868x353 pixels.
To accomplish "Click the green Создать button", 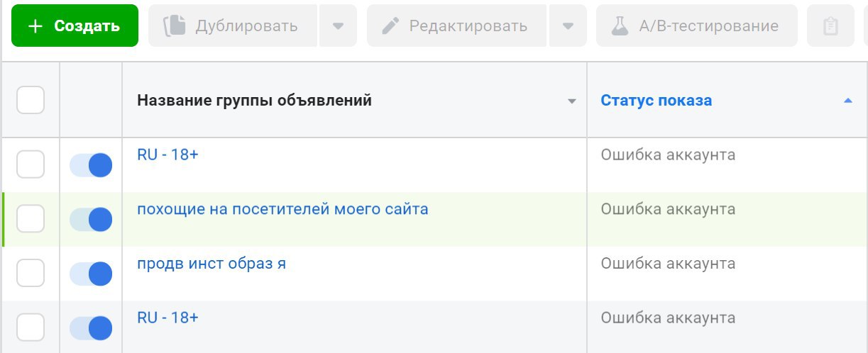I will coord(75,26).
